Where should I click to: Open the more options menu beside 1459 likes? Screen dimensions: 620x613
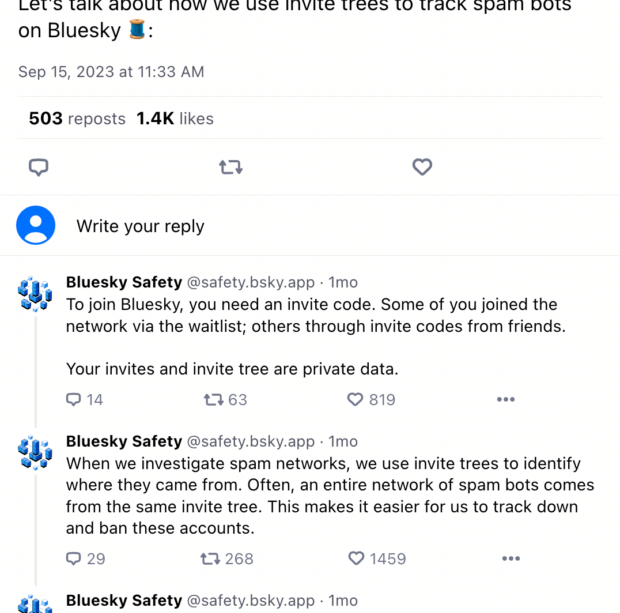(510, 558)
